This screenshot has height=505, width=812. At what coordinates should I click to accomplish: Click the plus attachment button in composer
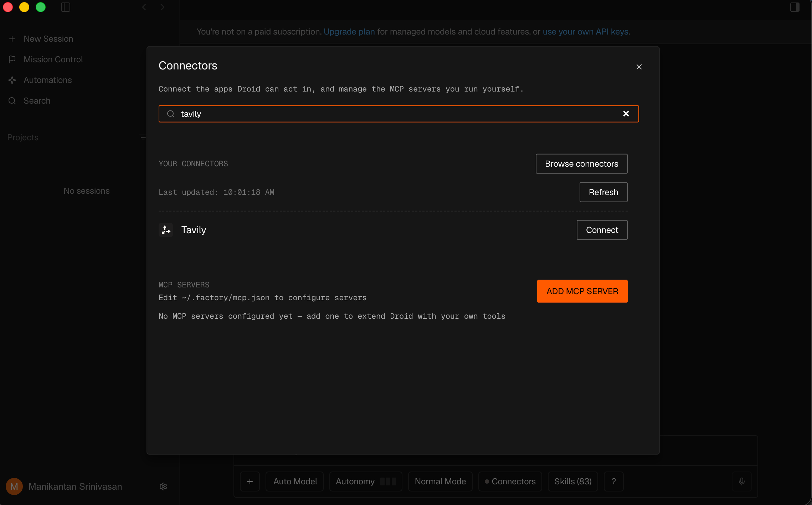coord(250,481)
